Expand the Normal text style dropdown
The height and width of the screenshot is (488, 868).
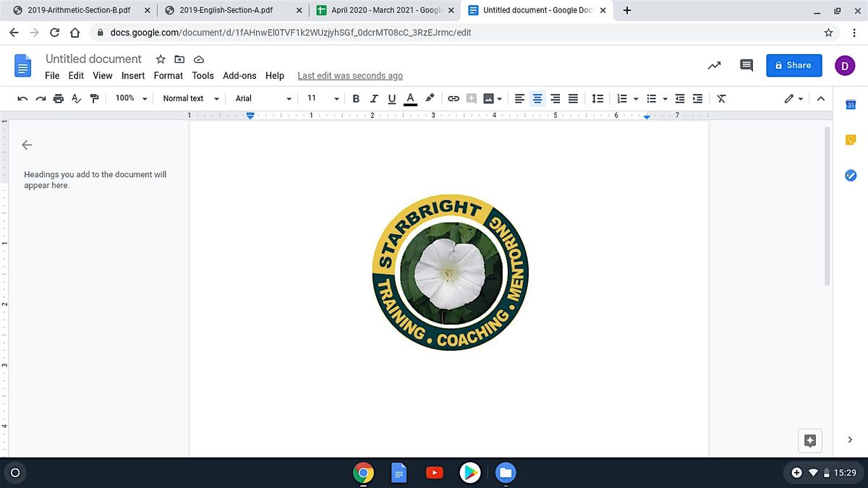tap(190, 98)
